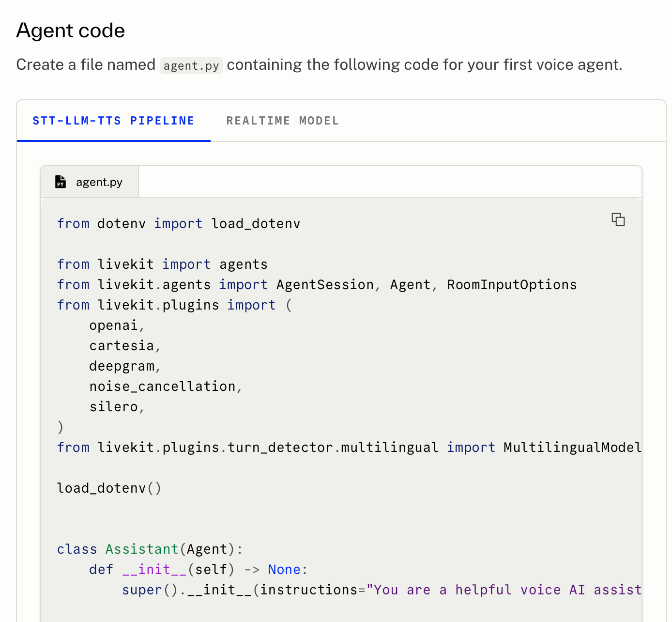This screenshot has height=622, width=672.
Task: Place cursor on the load_dotenv() call line
Action: 109,488
